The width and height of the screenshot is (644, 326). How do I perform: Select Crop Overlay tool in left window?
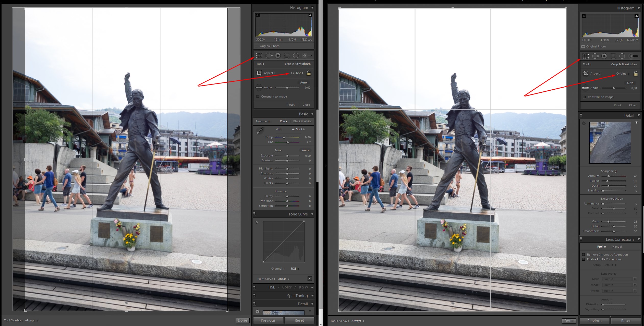point(259,55)
